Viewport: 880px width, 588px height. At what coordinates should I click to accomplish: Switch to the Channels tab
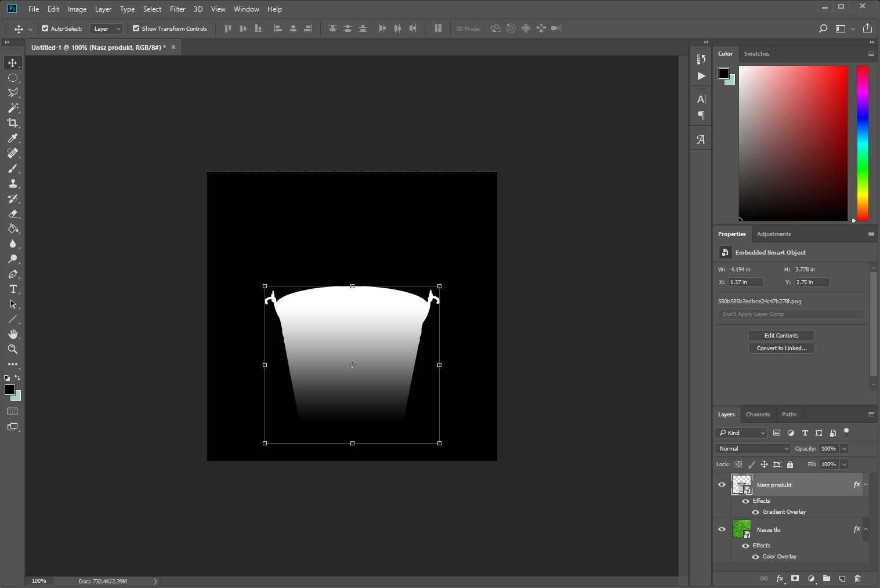pyautogui.click(x=758, y=415)
